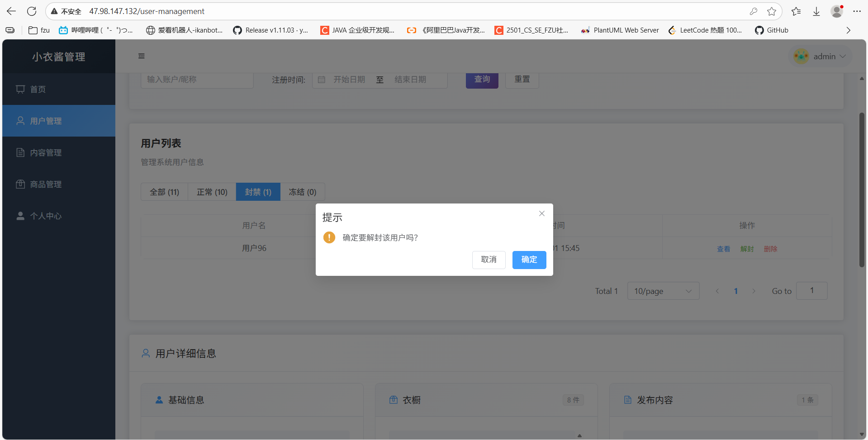
Task: Close the 提示 dialog with X
Action: pyautogui.click(x=542, y=213)
